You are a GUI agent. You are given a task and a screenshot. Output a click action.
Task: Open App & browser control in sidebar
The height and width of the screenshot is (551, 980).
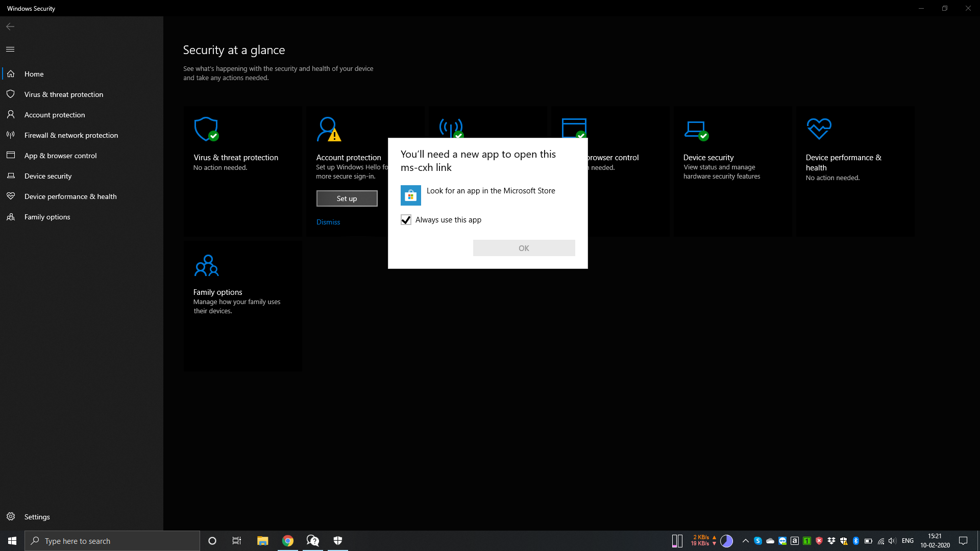[x=61, y=155]
